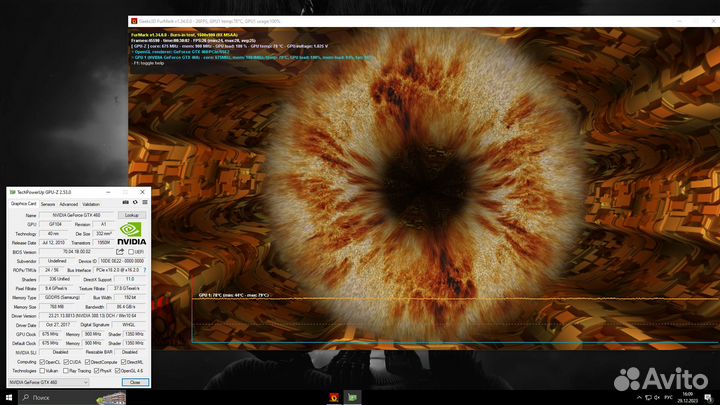
Task: Toggle the PhysX checkbox
Action: tap(97, 370)
